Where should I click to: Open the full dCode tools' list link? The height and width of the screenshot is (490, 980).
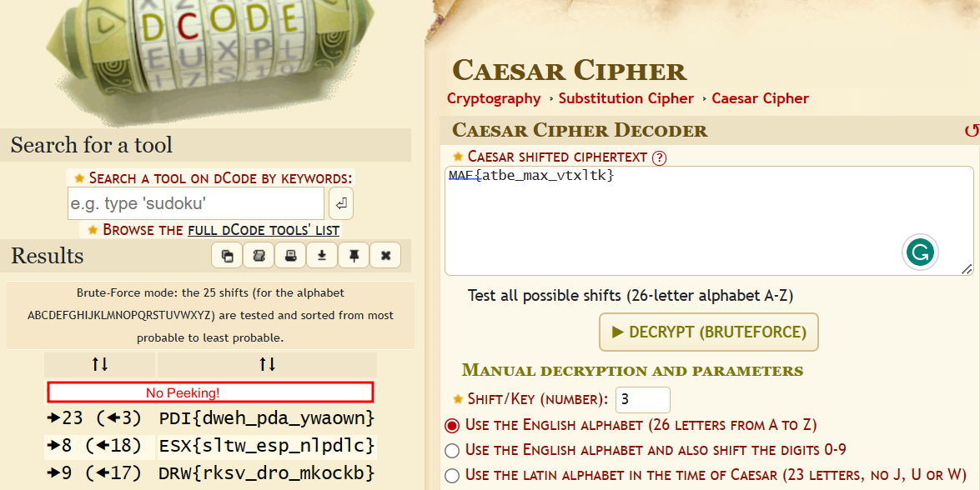[264, 230]
